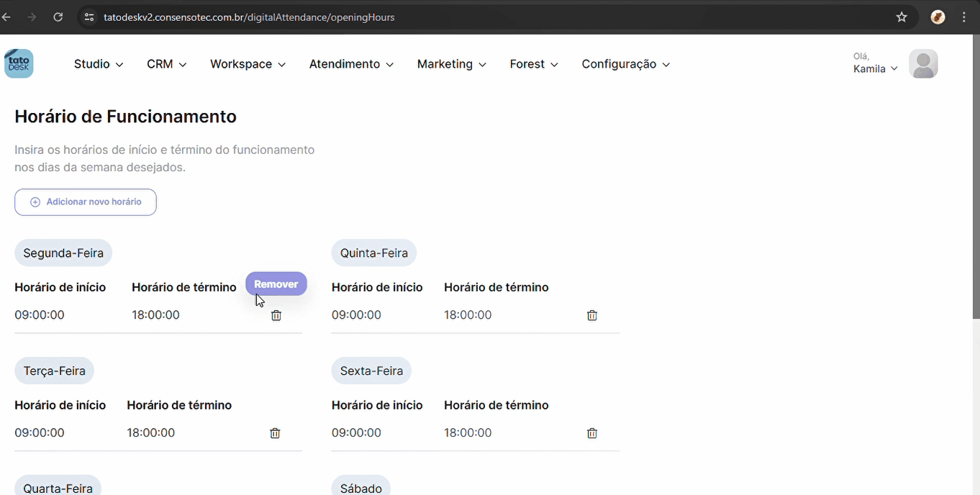Open the Workspace menu
Image resolution: width=980 pixels, height=495 pixels.
click(x=248, y=64)
